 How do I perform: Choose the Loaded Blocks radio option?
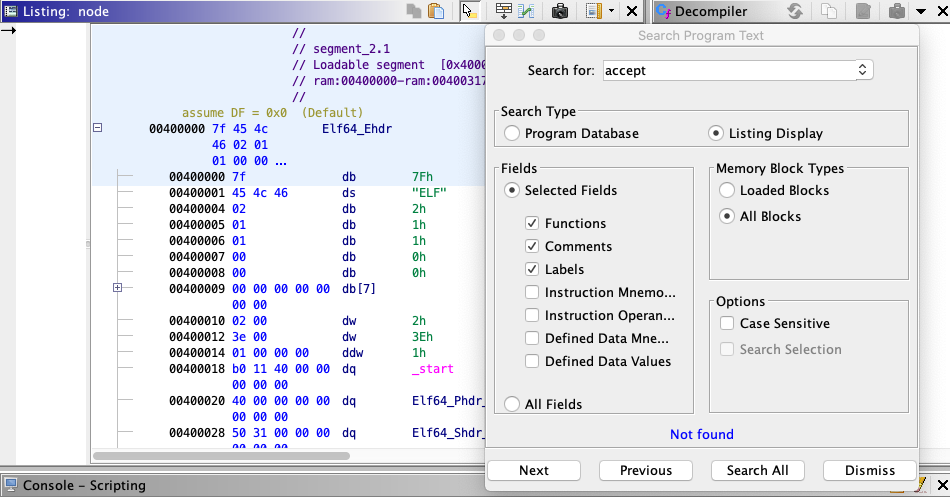[727, 190]
